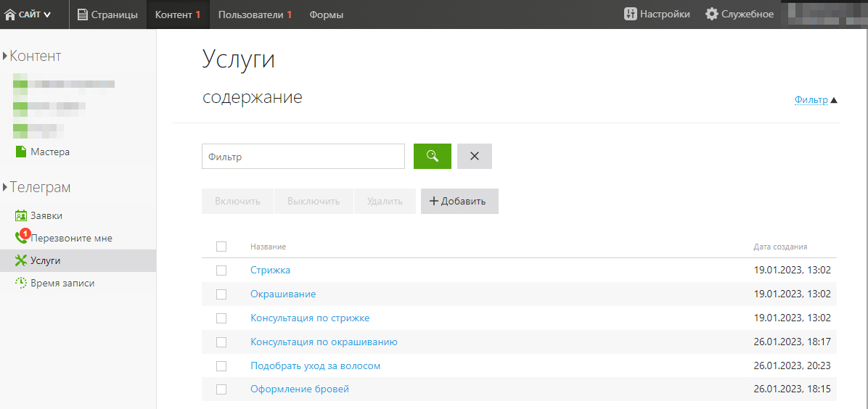Open the Формы menu item
Screen dimensions: 868x409
326,15
